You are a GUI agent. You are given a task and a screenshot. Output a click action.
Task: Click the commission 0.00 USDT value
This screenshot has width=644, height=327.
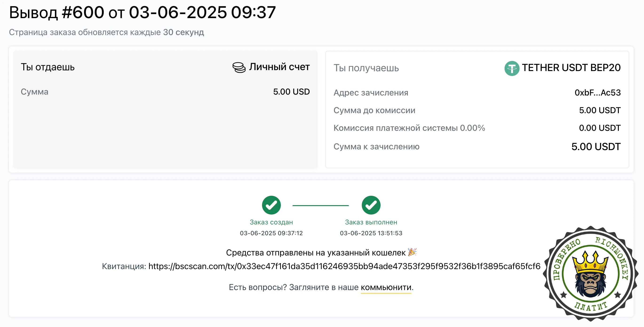pyautogui.click(x=600, y=128)
